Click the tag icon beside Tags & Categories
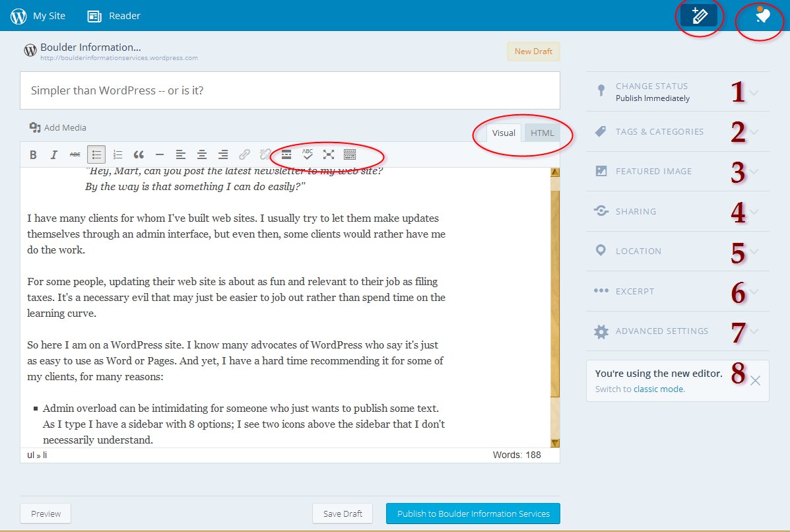The height and width of the screenshot is (532, 790). coord(601,131)
